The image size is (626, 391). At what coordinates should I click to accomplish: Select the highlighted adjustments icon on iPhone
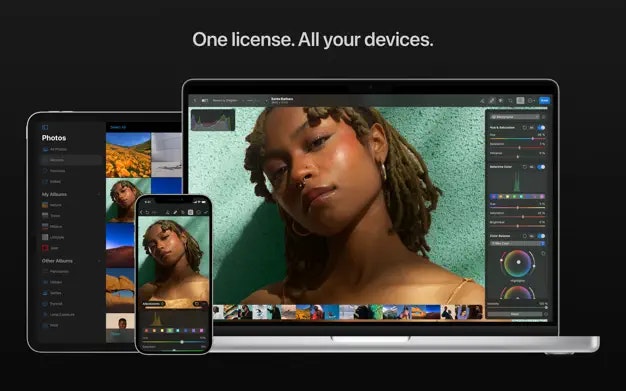[190, 212]
